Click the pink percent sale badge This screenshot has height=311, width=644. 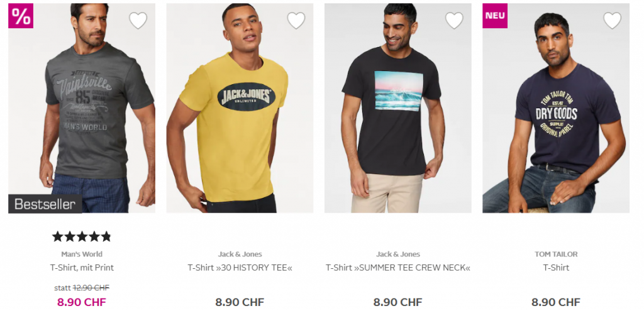(x=21, y=16)
